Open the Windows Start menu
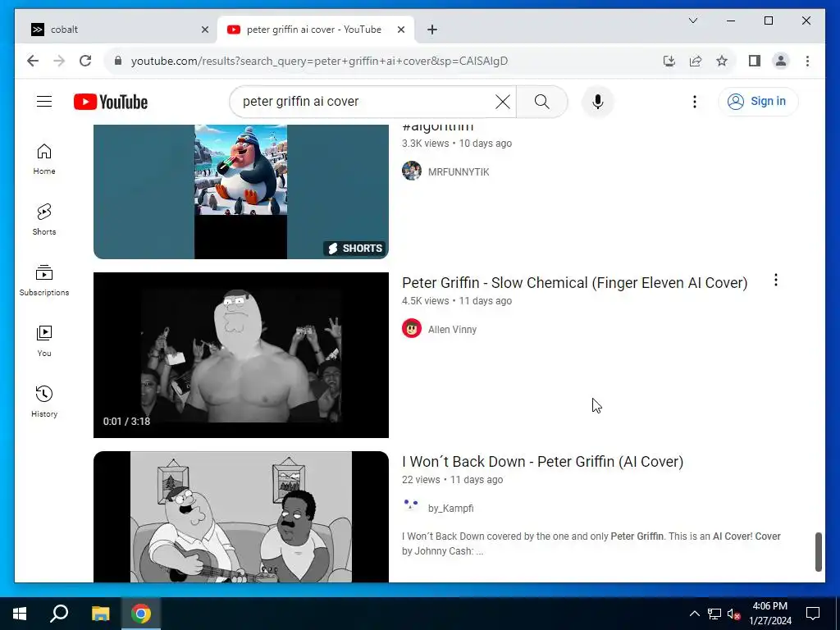The height and width of the screenshot is (630, 840). (x=20, y=614)
